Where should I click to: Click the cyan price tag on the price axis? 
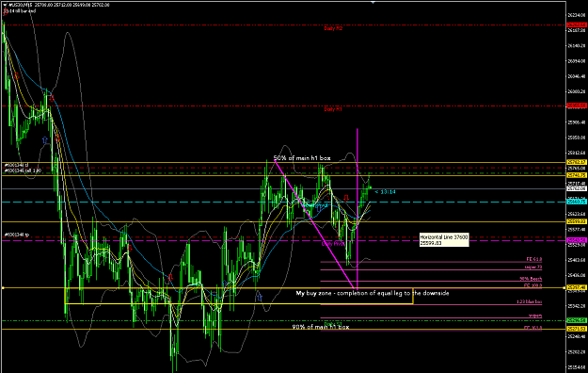click(577, 203)
